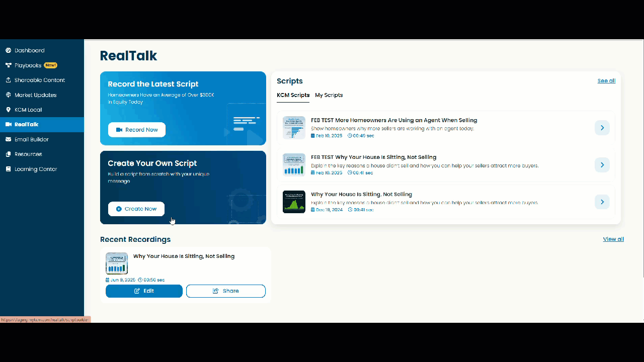644x362 pixels.
Task: Click the Scripts panel heading
Action: (x=290, y=81)
